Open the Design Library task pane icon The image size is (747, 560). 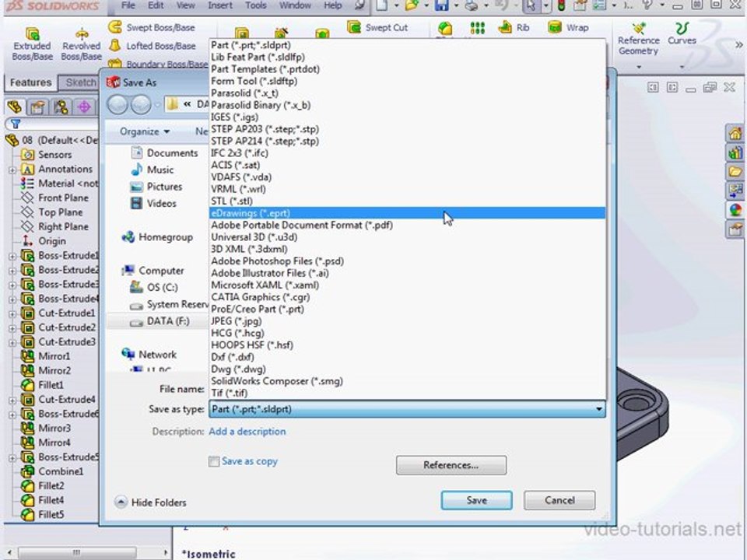[735, 152]
